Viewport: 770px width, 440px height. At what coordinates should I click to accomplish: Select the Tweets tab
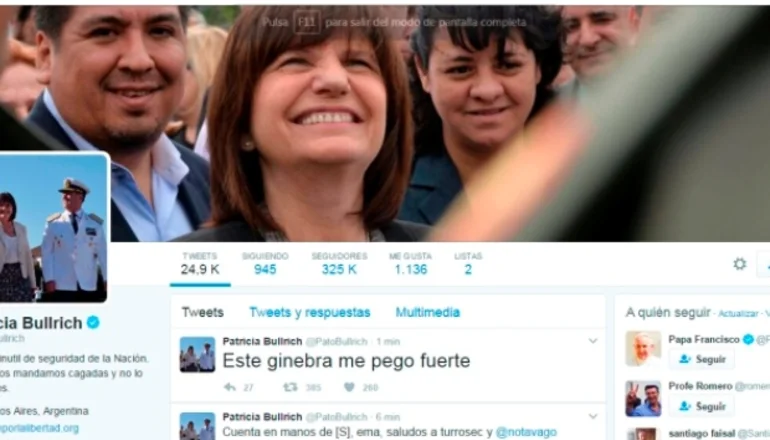(202, 312)
